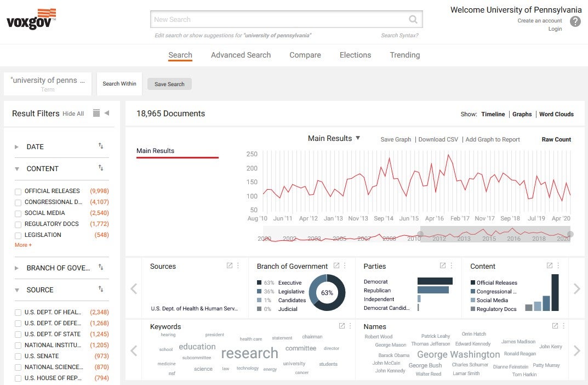Switch to the Search tab
Screen dimensions: 588x385
pyautogui.click(x=180, y=55)
